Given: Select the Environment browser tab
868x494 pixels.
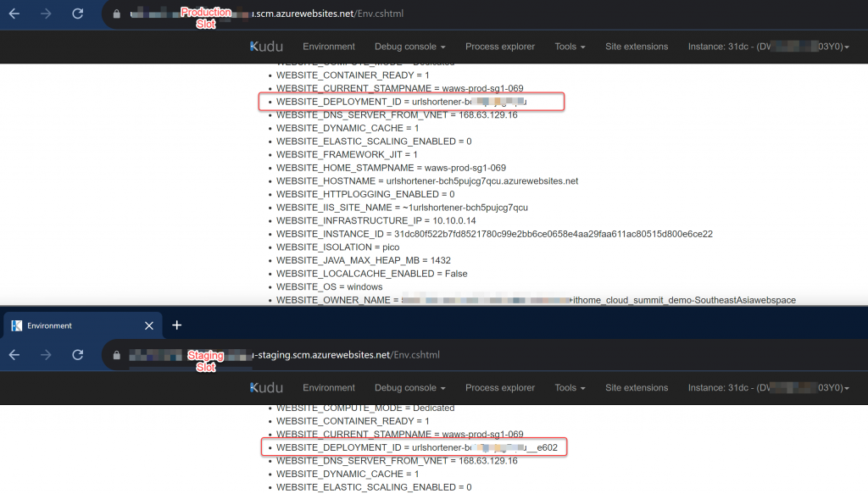Looking at the screenshot, I should coord(83,326).
